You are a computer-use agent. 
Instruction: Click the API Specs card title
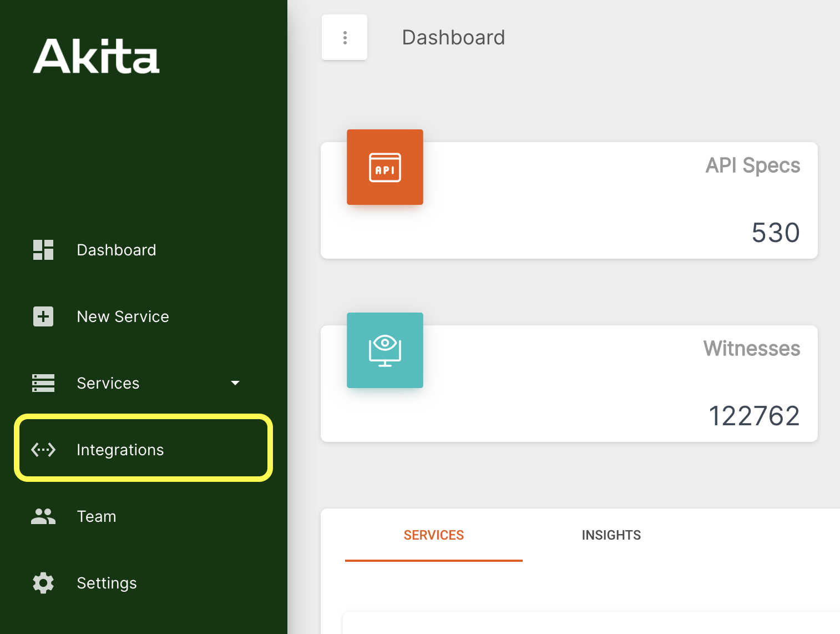[753, 165]
